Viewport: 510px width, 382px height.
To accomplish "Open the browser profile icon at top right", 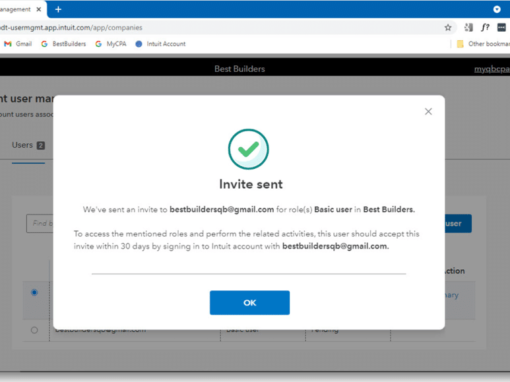I will (497, 9).
